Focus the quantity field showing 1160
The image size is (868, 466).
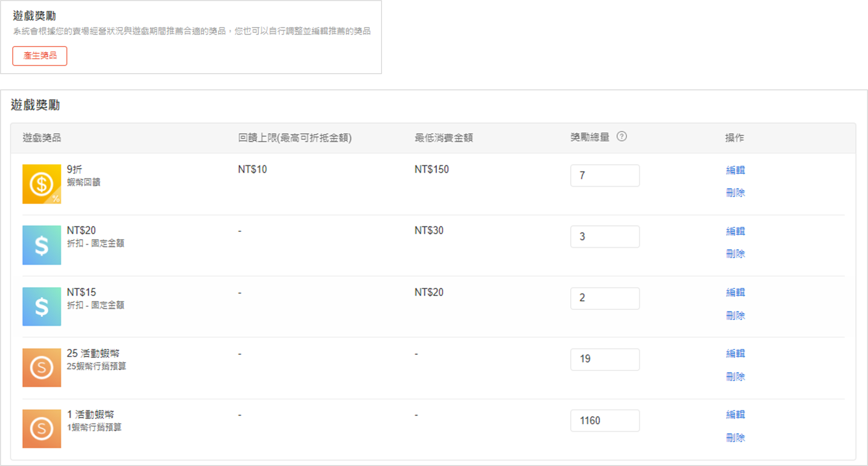point(605,420)
